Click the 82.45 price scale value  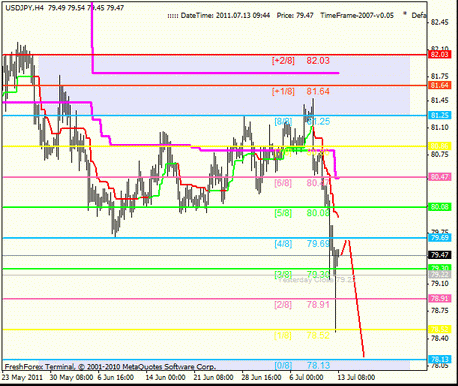point(439,22)
